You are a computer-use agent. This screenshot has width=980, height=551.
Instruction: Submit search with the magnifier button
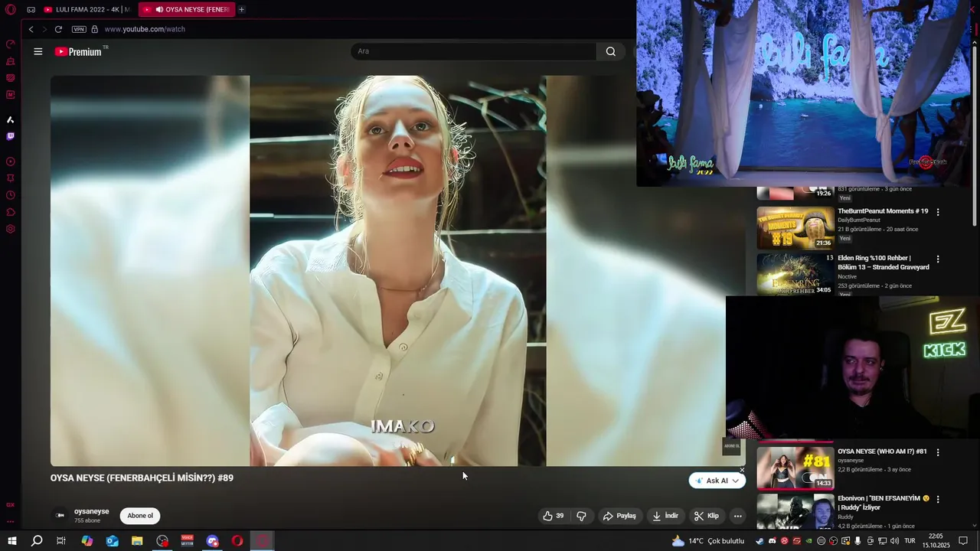[610, 51]
